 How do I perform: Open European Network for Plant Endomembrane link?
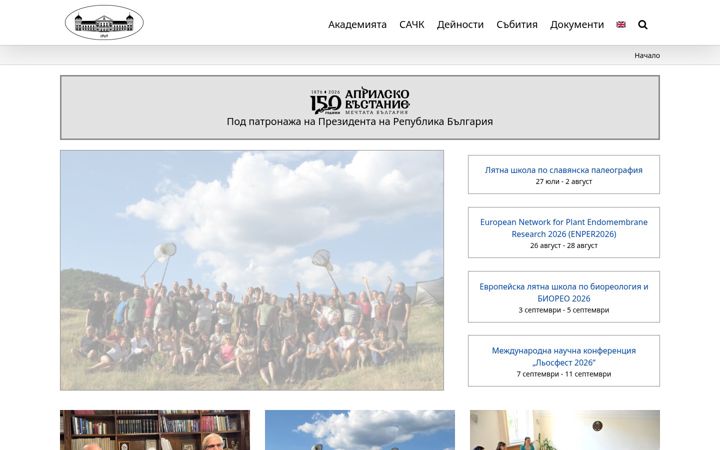pyautogui.click(x=563, y=228)
